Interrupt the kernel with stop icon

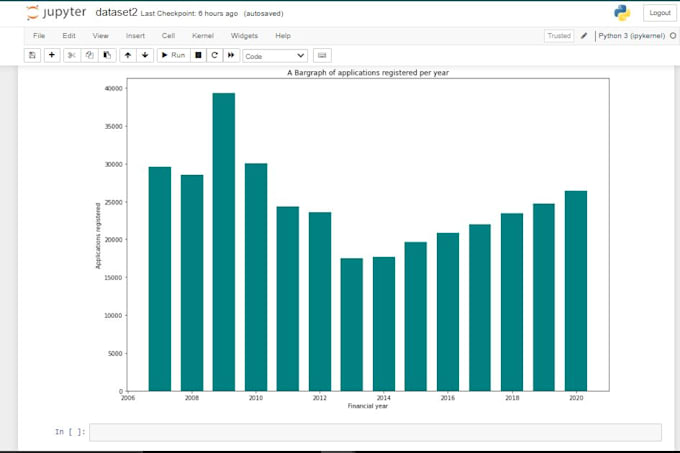tap(198, 55)
